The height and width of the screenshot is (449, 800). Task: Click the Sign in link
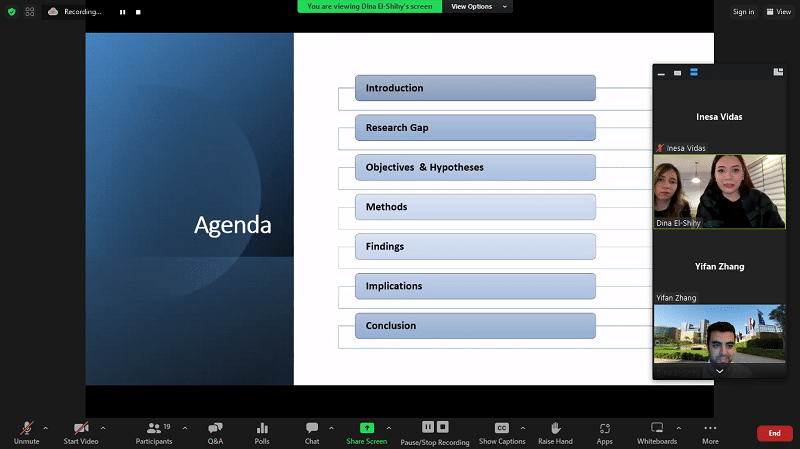click(743, 12)
